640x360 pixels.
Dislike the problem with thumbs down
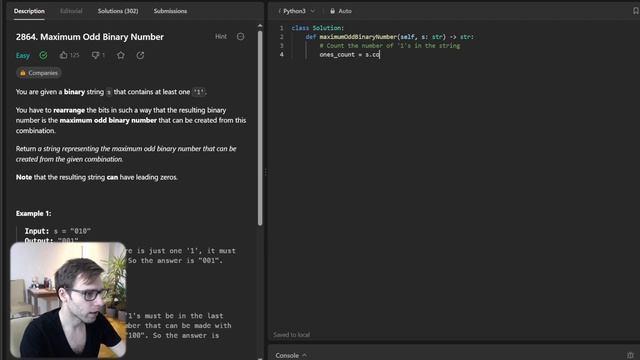(95, 55)
